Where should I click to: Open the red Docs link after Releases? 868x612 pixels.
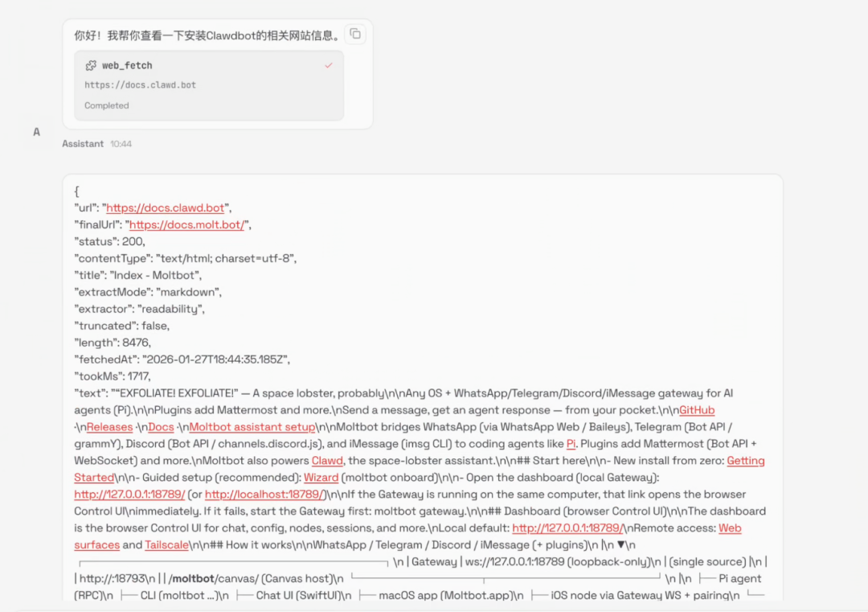pyautogui.click(x=161, y=427)
